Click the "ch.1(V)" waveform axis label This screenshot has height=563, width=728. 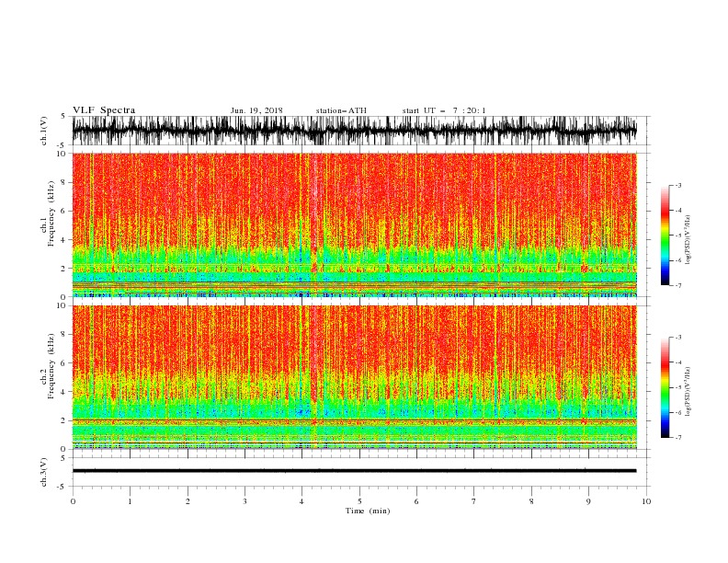(44, 131)
